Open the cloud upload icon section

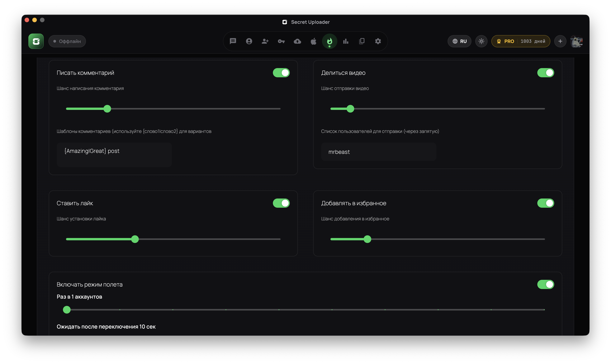pos(297,41)
